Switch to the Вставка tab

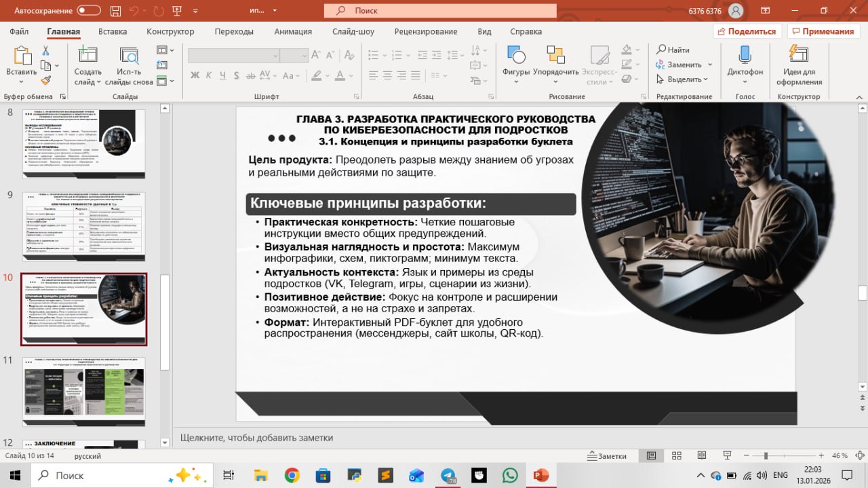(113, 31)
